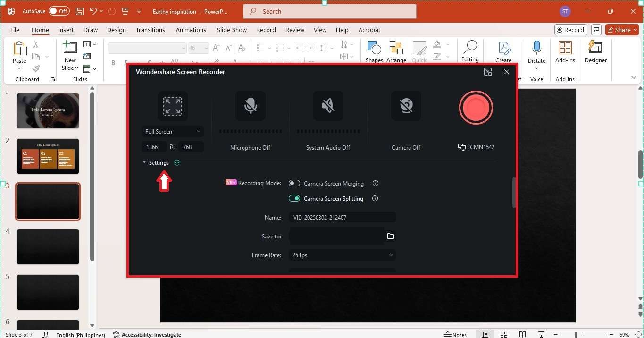This screenshot has width=644, height=338.
Task: Open Add-ins from the ribbon
Action: pyautogui.click(x=565, y=51)
